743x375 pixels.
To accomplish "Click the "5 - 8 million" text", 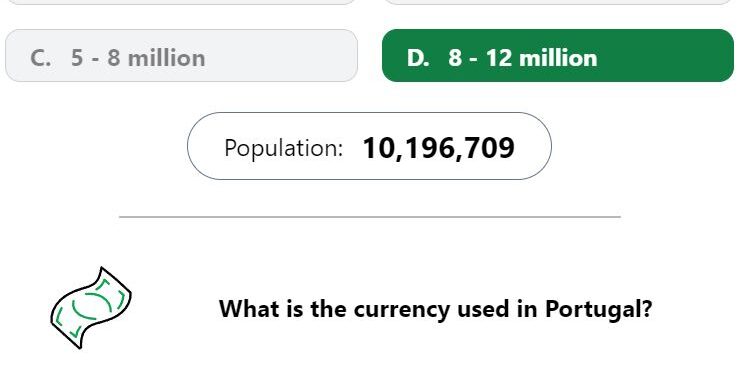I will [138, 58].
